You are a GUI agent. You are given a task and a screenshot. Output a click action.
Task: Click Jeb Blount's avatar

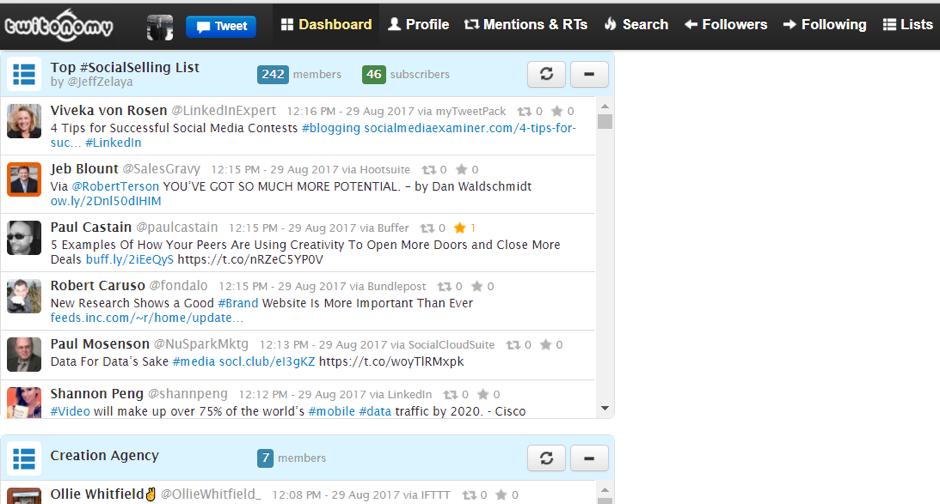click(24, 179)
